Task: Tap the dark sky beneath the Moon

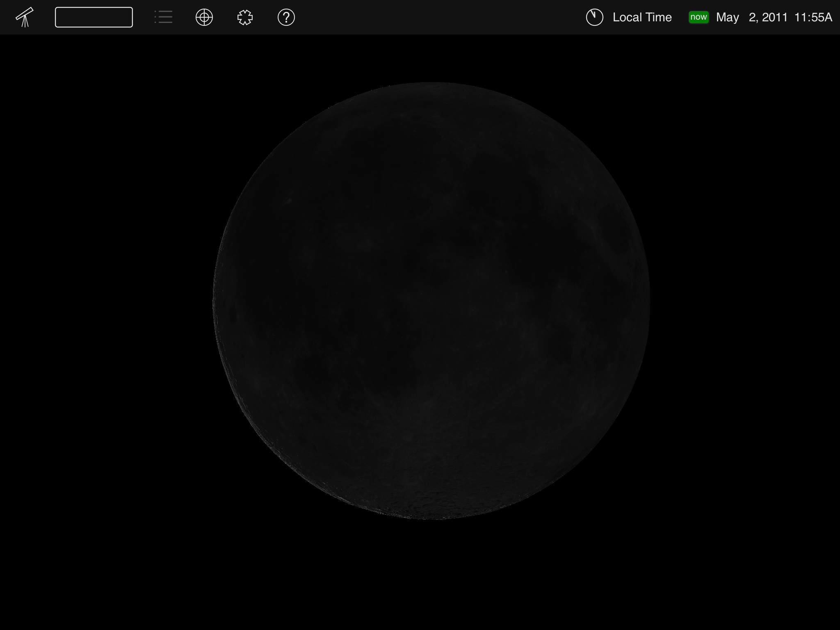Action: click(x=431, y=574)
